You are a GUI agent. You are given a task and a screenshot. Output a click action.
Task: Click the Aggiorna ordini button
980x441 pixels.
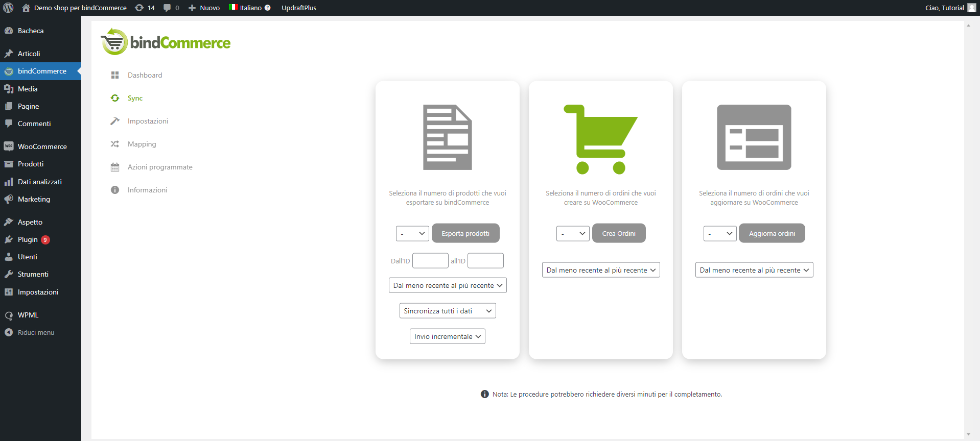(x=772, y=233)
